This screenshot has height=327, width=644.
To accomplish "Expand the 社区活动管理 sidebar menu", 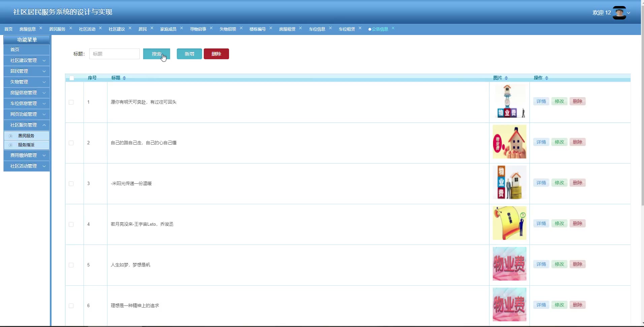I will click(x=27, y=166).
